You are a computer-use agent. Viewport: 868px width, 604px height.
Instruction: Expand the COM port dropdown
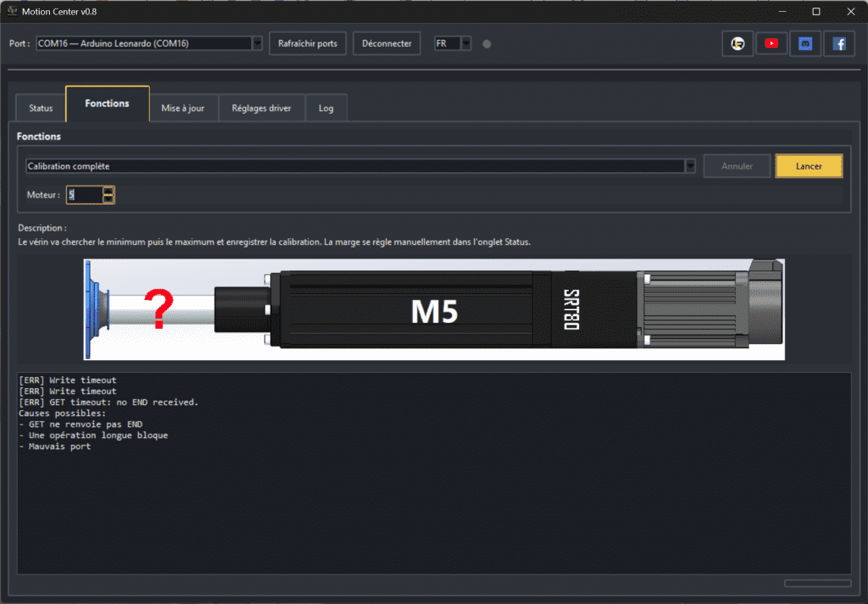257,43
